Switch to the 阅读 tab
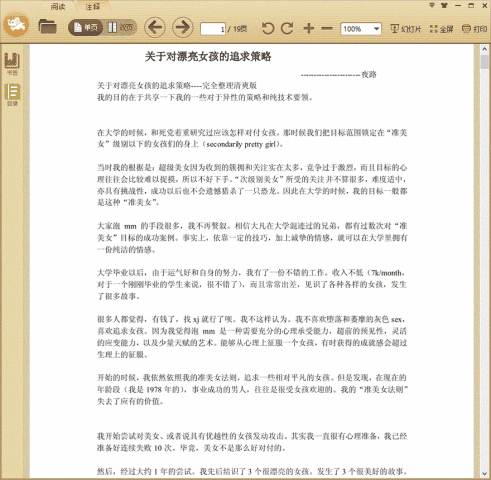The width and height of the screenshot is (491, 480). pos(58,6)
